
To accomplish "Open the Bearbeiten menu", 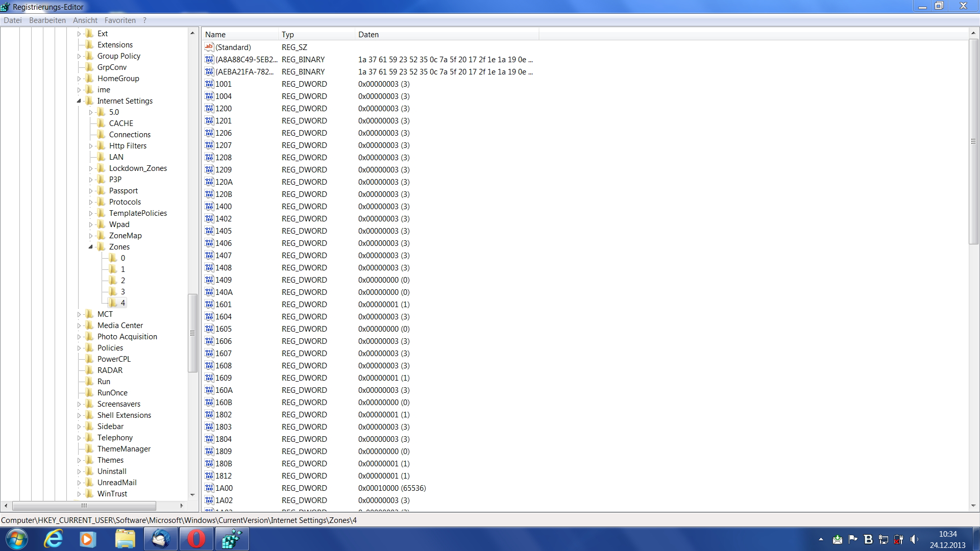I will pos(47,20).
